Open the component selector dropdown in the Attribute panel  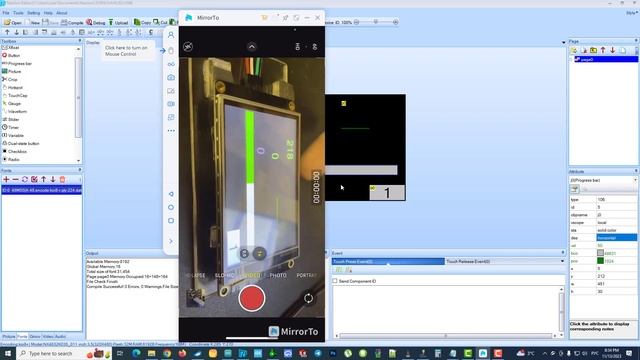click(635, 180)
